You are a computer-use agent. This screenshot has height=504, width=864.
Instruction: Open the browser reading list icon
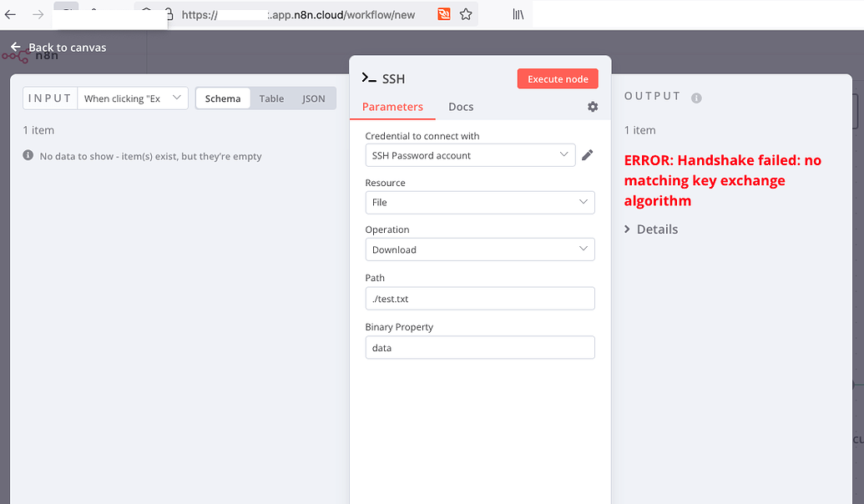[518, 14]
